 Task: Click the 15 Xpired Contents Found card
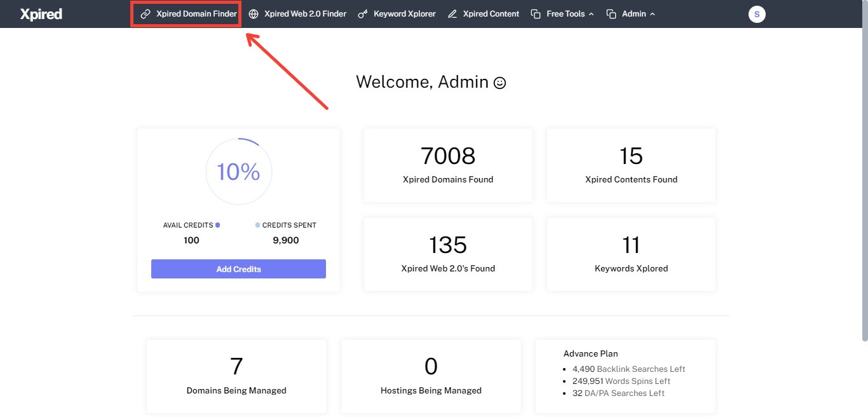click(x=631, y=165)
